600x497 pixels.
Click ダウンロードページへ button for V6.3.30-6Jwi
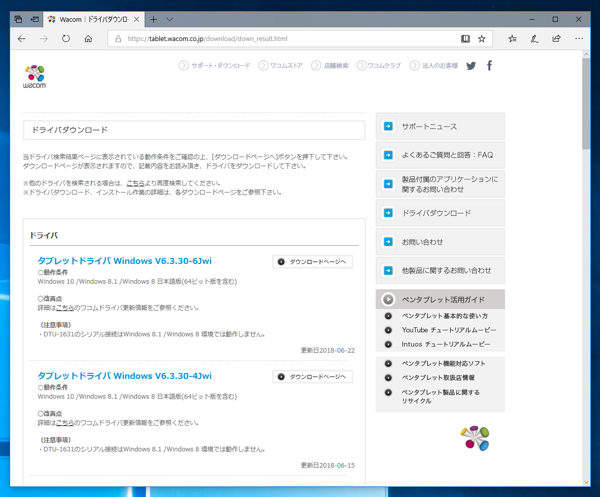tap(312, 262)
